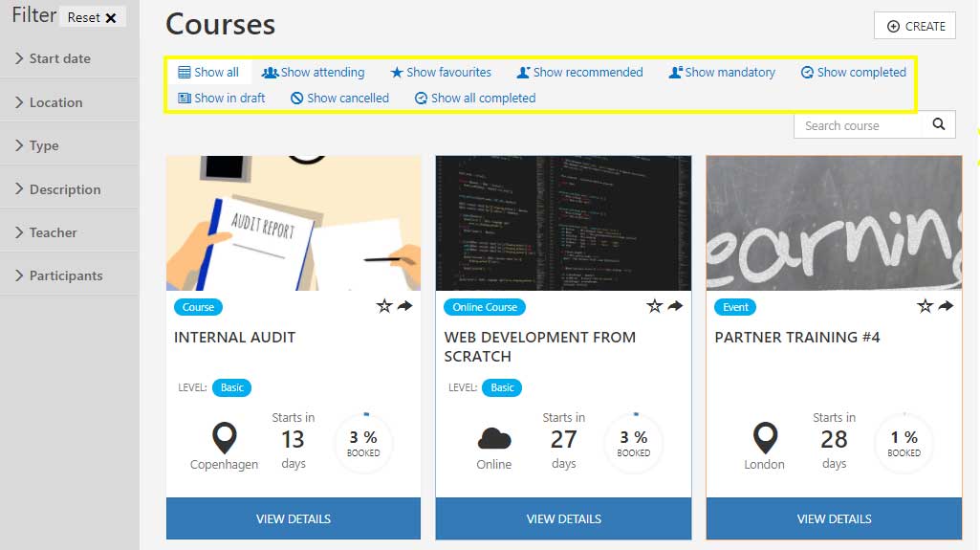Favourite the Internal Audit course star icon
Screen dimensions: 980x550
pos(384,306)
